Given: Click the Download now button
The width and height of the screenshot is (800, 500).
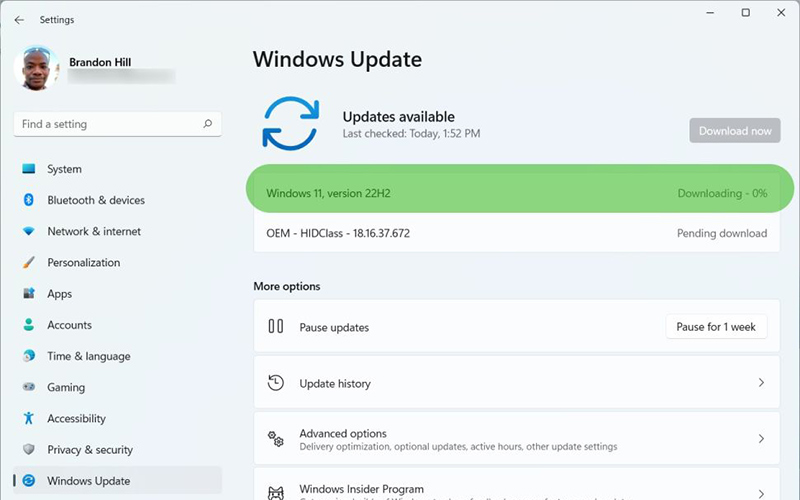Looking at the screenshot, I should click(x=735, y=131).
